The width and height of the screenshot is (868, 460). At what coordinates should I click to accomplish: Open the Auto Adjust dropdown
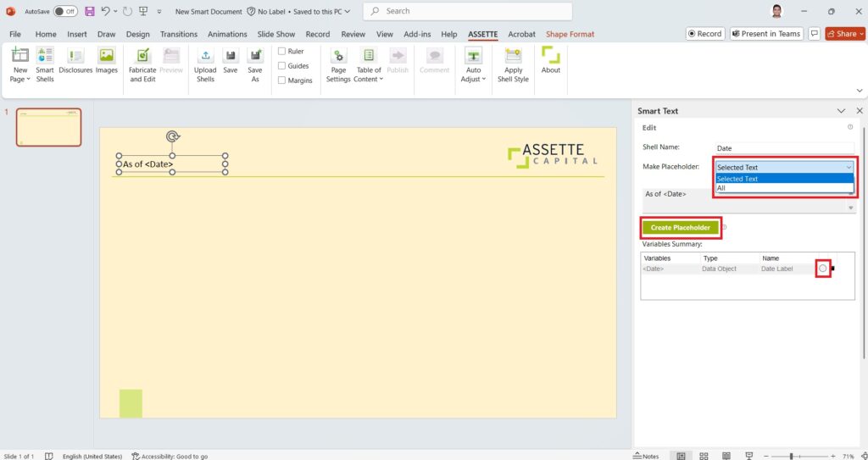(x=473, y=64)
